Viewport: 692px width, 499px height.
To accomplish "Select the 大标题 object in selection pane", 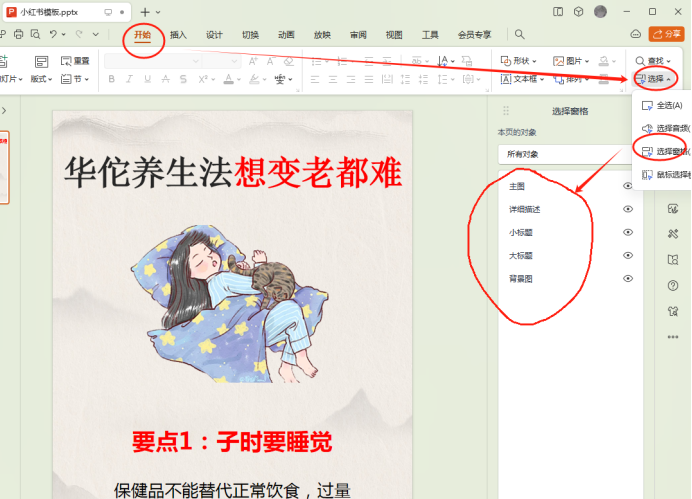I will coord(521,255).
